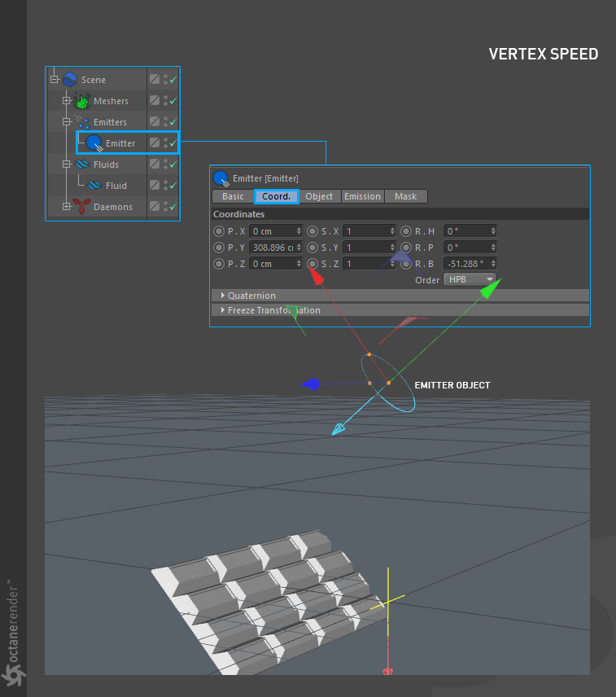616x697 pixels.
Task: Click the blue Z axis gizmo arrowhead
Action: 310,384
